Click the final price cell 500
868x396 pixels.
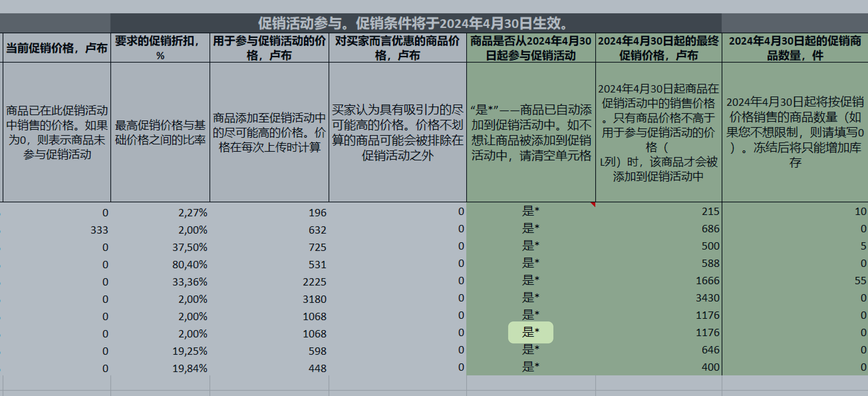659,246
